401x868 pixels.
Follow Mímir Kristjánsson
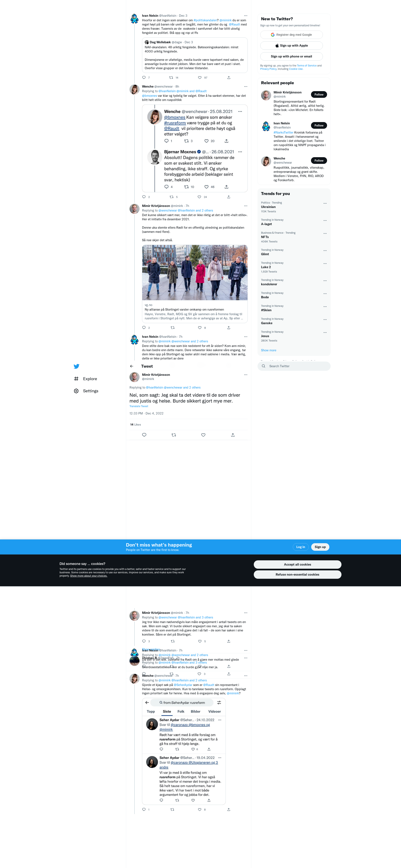coord(319,94)
